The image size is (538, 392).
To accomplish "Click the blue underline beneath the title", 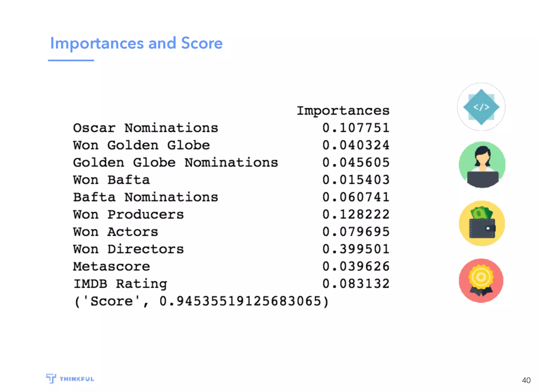I will 71,60.
